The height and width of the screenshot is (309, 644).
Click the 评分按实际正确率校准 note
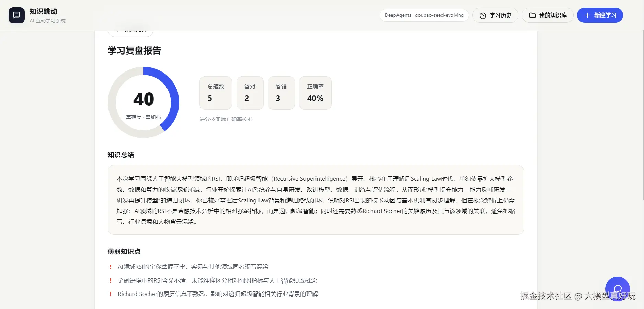[x=226, y=119]
